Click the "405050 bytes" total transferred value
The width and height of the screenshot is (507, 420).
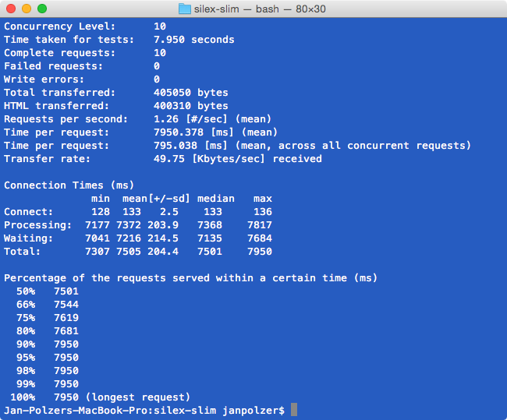click(x=191, y=93)
